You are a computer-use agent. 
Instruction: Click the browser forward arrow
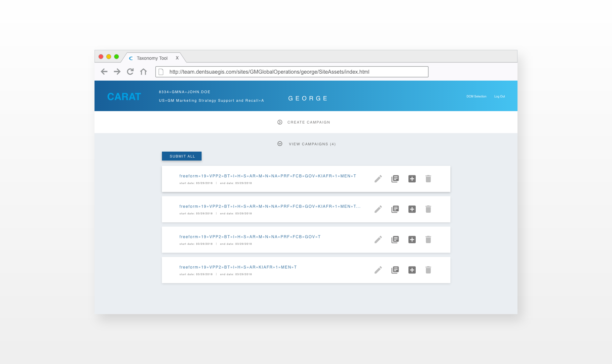(x=117, y=72)
